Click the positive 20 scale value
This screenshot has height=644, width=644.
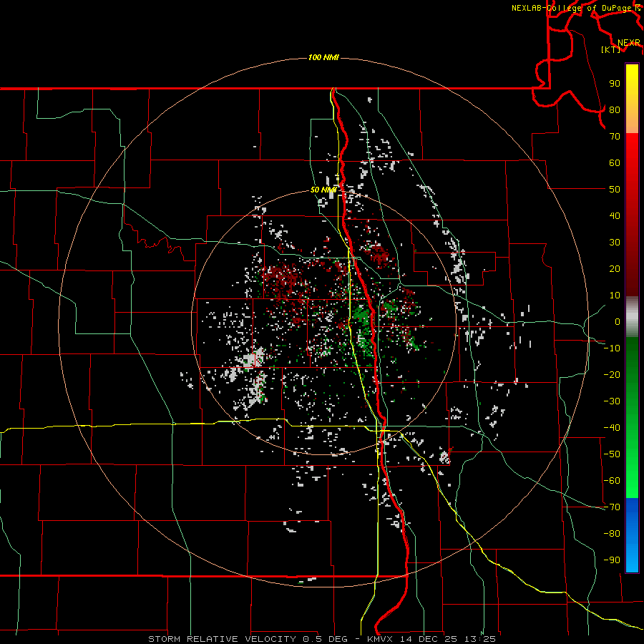615,269
